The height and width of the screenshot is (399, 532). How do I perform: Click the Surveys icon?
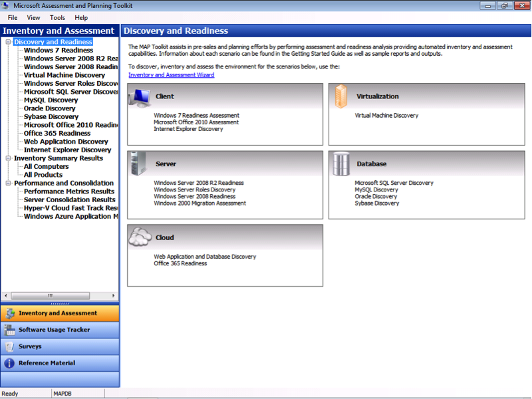[9, 346]
